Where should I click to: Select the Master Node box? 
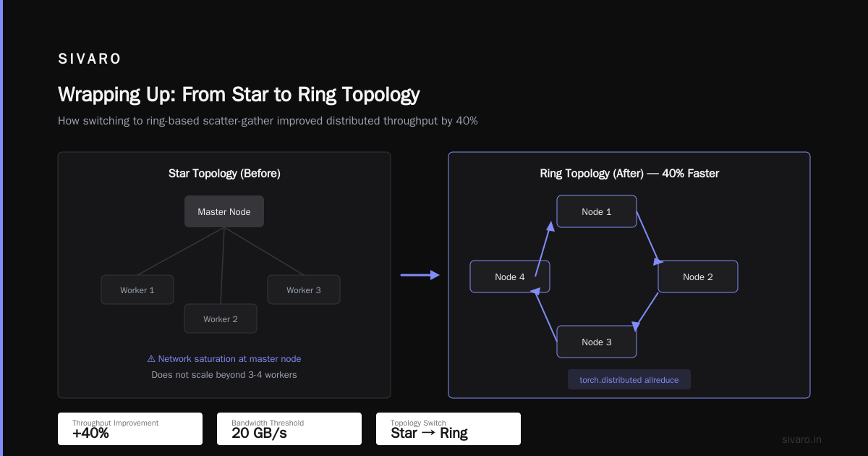224,211
